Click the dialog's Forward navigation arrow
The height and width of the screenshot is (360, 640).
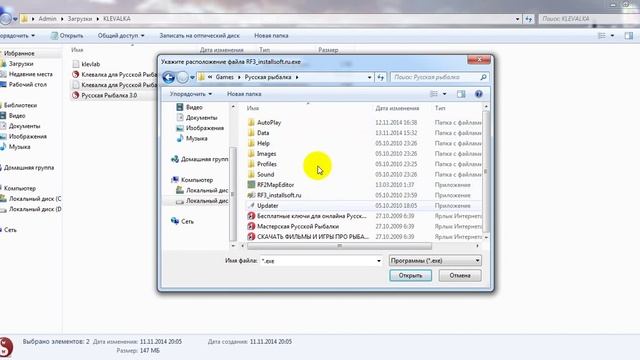182,77
